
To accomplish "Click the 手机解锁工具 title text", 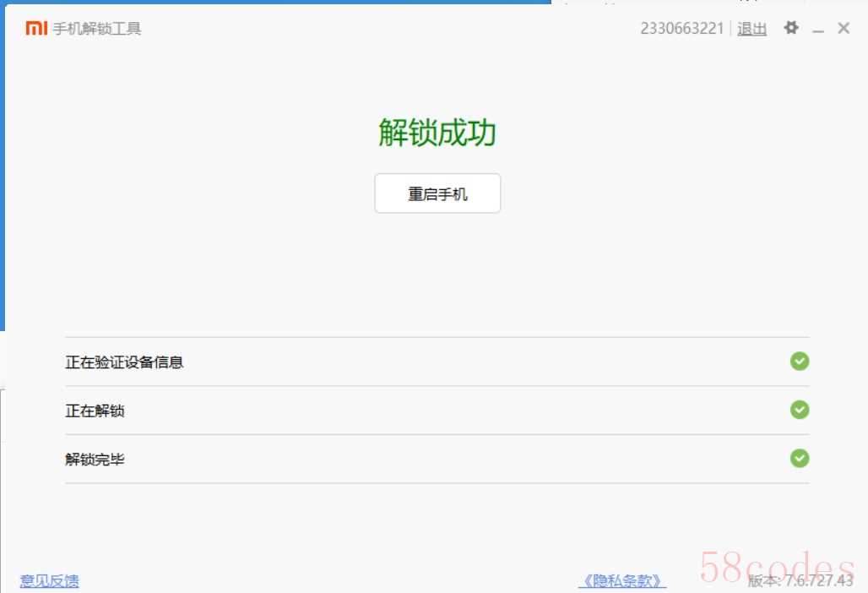I will pyautogui.click(x=97, y=28).
